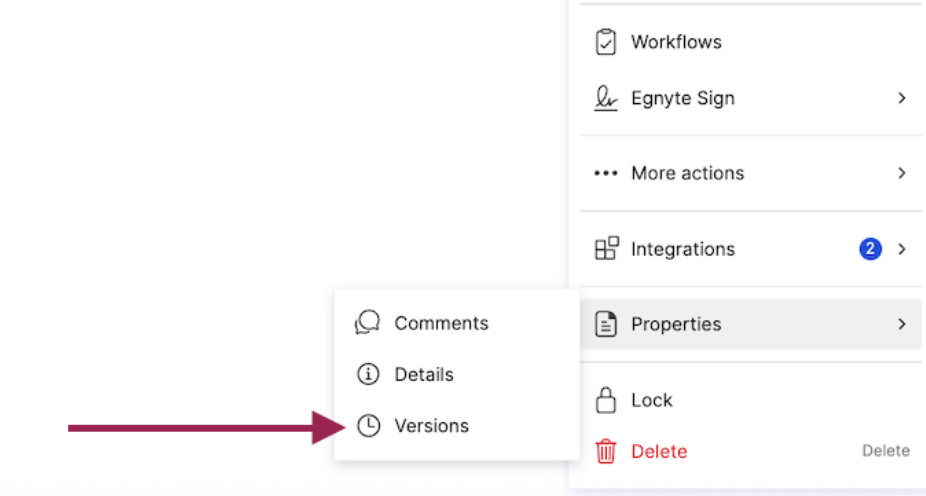This screenshot has height=496, width=926.
Task: Click the Egnyte Sign signature icon
Action: (606, 98)
